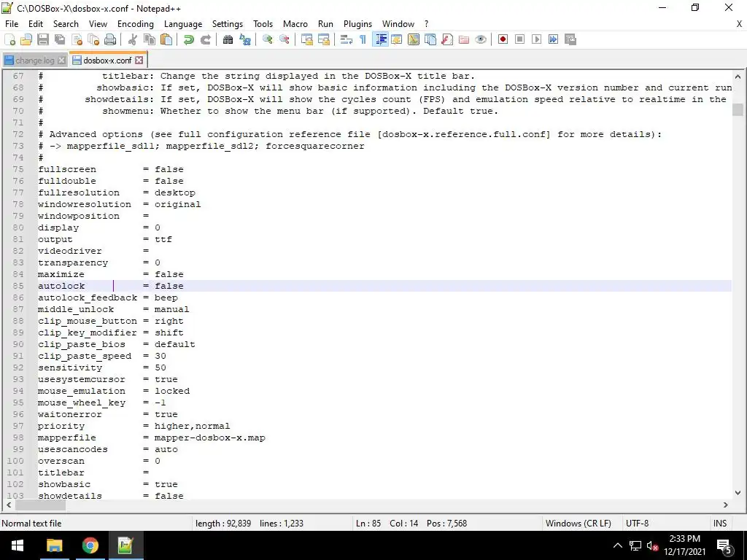Print the document using the Print icon
The image size is (747, 560).
click(x=110, y=39)
